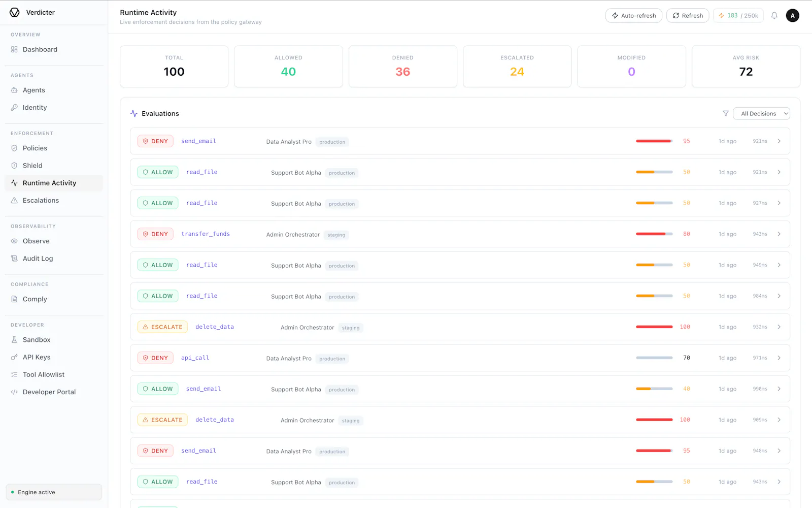Click the Policies shield icon in sidebar

[x=14, y=148]
